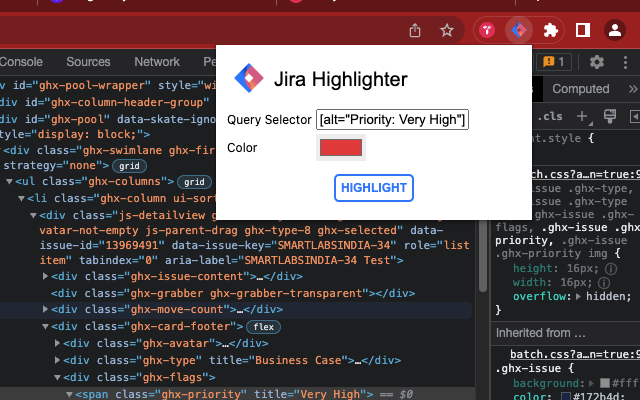Screen dimensions: 640x400
Task: Collapse the js-detailview div node
Action: [33, 215]
